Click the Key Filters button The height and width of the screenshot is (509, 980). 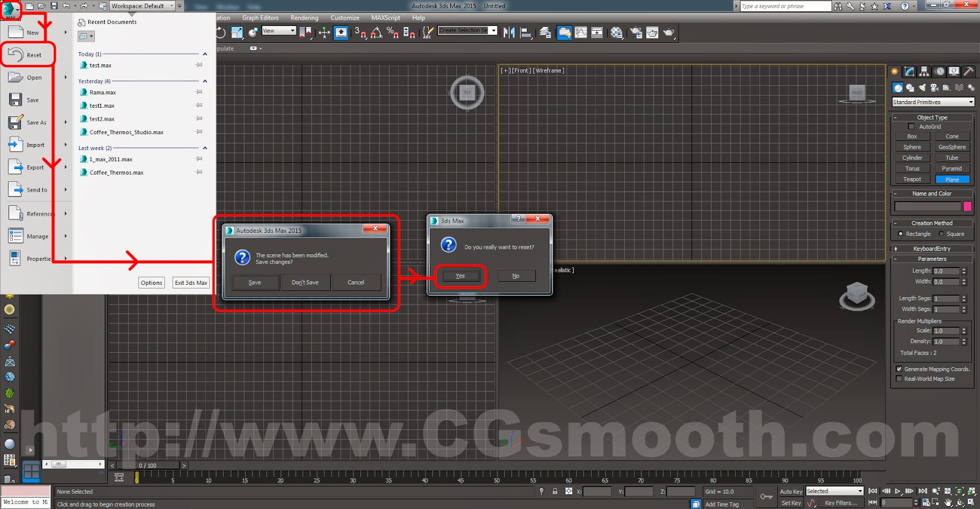pyautogui.click(x=841, y=503)
